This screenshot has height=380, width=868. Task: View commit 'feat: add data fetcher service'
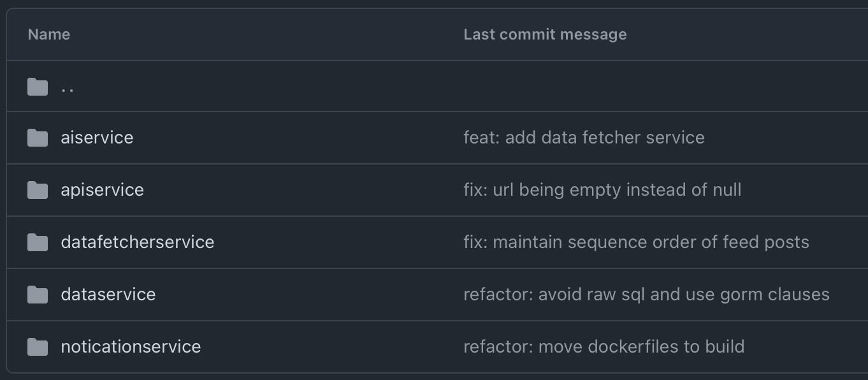584,138
